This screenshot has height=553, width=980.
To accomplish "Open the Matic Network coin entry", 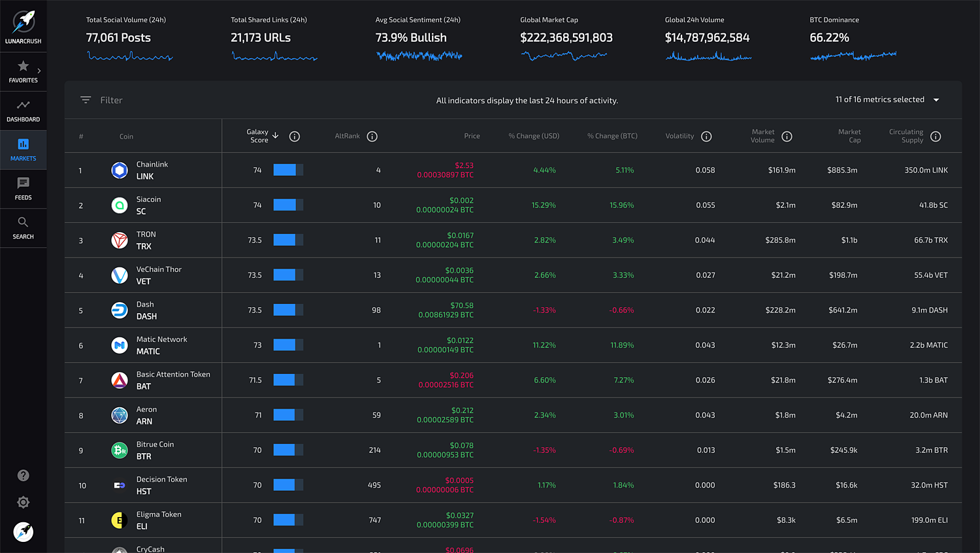I will click(161, 345).
